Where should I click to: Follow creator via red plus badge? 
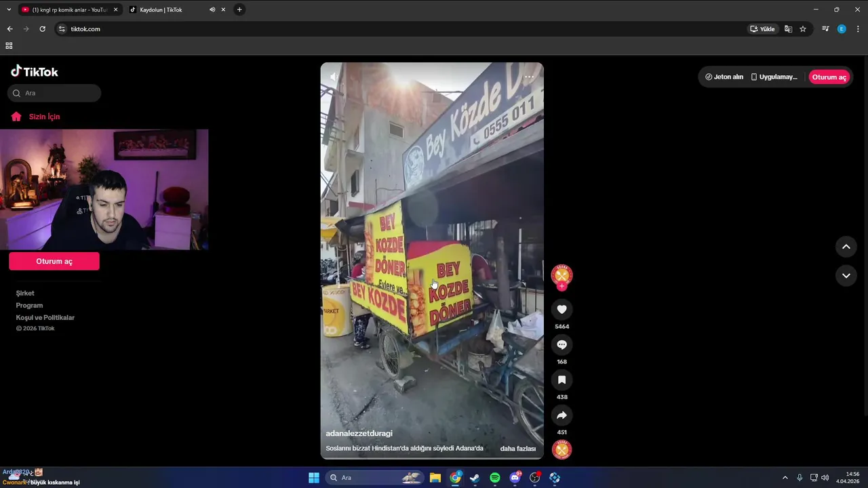click(561, 287)
